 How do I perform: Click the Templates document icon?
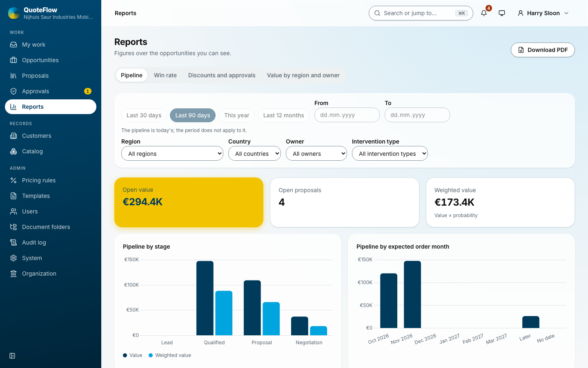pyautogui.click(x=13, y=196)
